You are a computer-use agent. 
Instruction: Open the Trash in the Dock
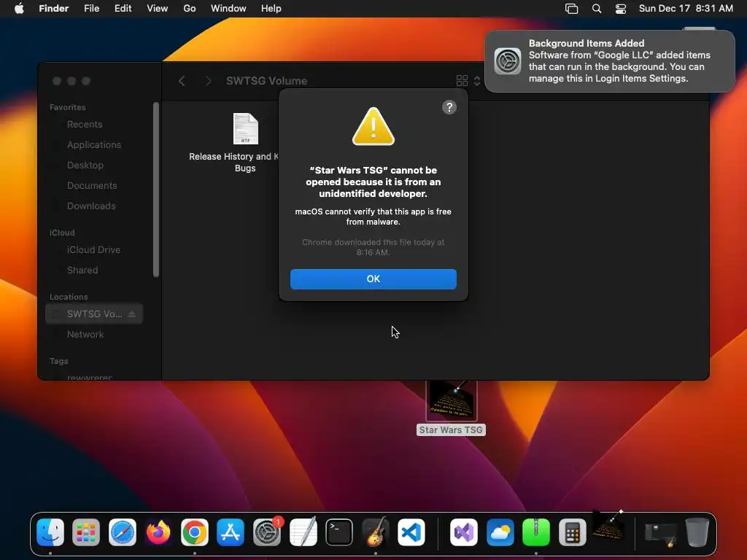(x=697, y=532)
